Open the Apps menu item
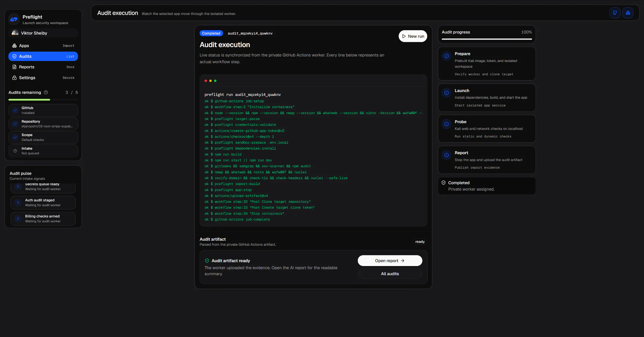 [43, 46]
